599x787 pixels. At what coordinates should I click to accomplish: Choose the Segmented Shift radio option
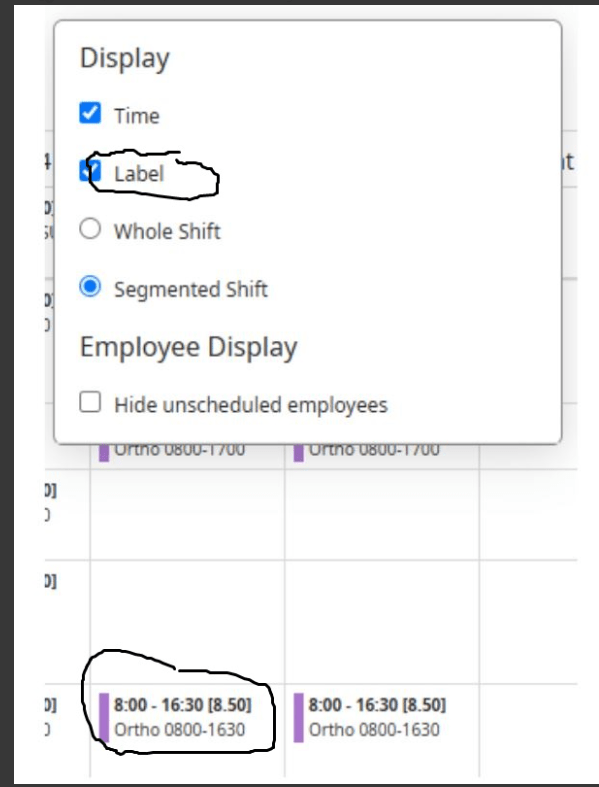[90, 287]
